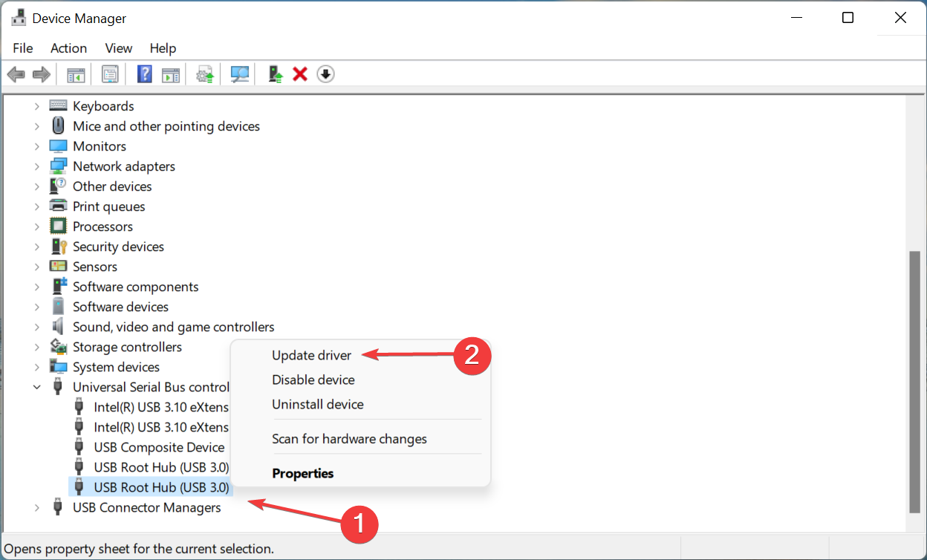Select the mouse icon beside Mice and other pointing devices
The height and width of the screenshot is (560, 927).
pyautogui.click(x=58, y=126)
